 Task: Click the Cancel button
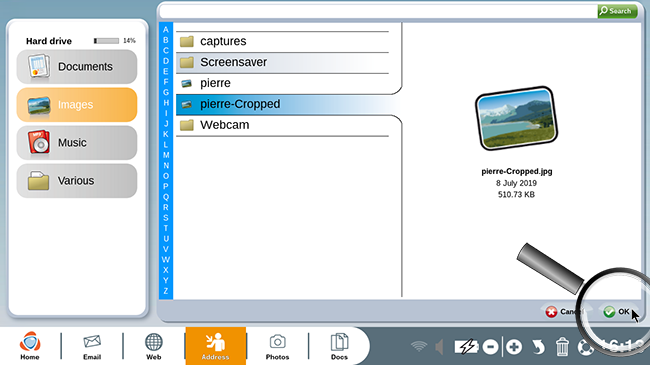[564, 311]
